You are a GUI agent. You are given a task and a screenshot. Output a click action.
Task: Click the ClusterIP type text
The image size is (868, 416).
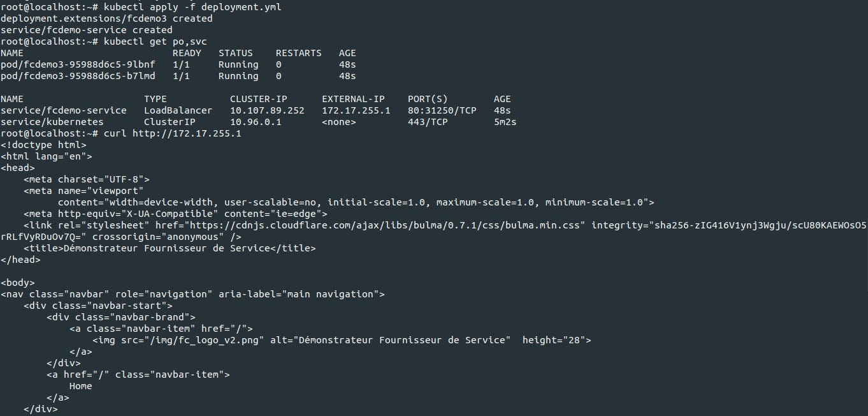[170, 122]
